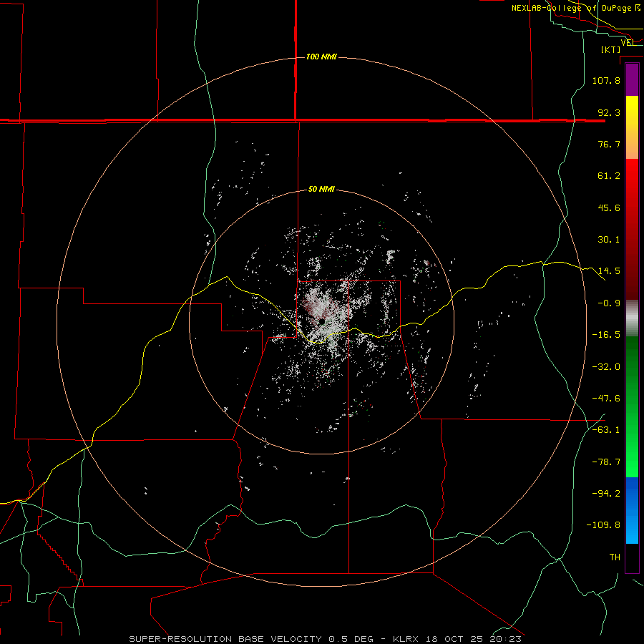This screenshot has width=644, height=644.
Task: Click the gray near-zero segment of the color bar
Action: [632, 316]
